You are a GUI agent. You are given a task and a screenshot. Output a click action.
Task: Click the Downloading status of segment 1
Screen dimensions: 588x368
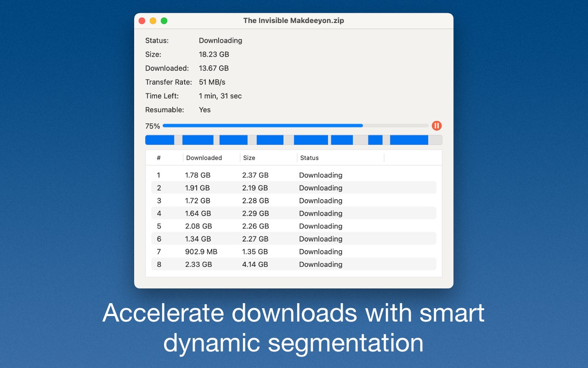coord(321,175)
